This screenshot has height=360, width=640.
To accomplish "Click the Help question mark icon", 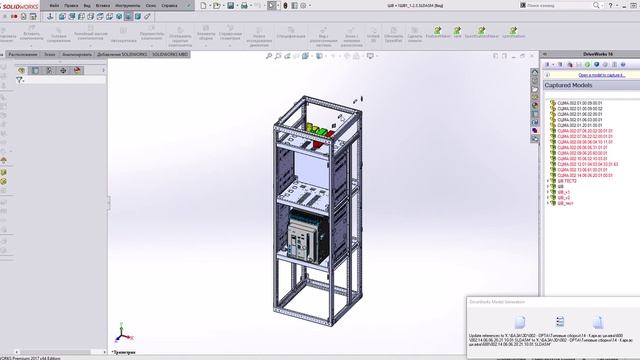I will click(610, 6).
